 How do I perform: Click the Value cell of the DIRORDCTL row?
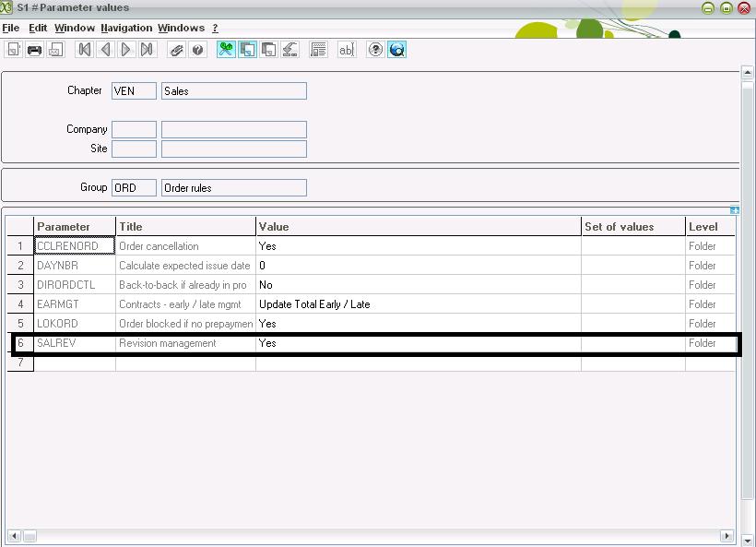(419, 285)
